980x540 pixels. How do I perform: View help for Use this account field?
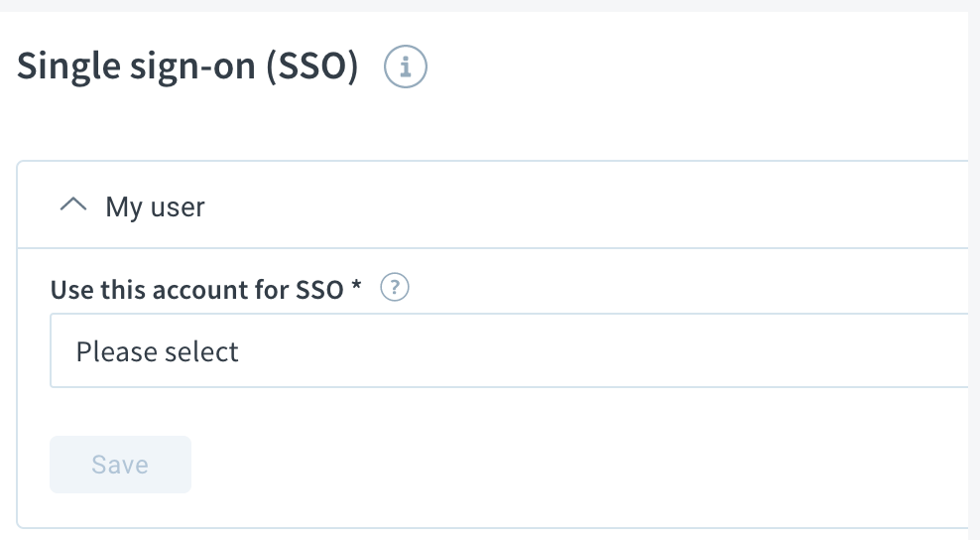click(395, 287)
